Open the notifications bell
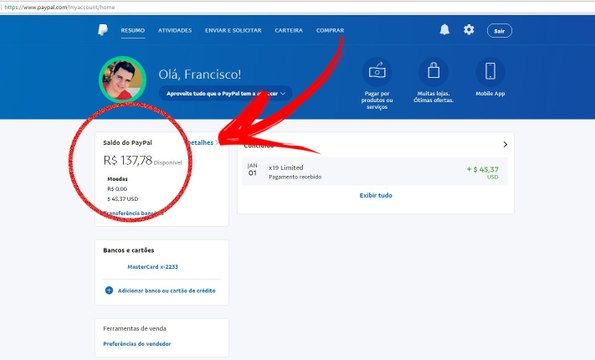Image resolution: width=595 pixels, height=360 pixels. (x=444, y=30)
